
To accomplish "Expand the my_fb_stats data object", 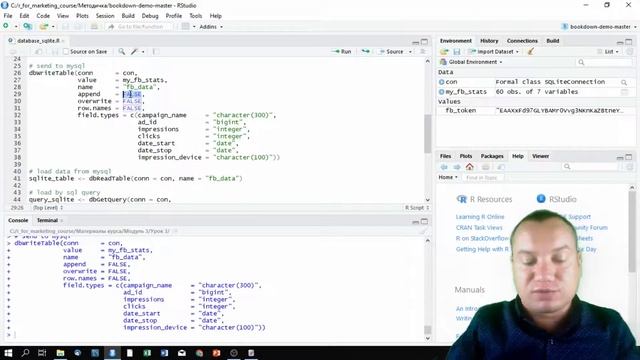I will 441,92.
